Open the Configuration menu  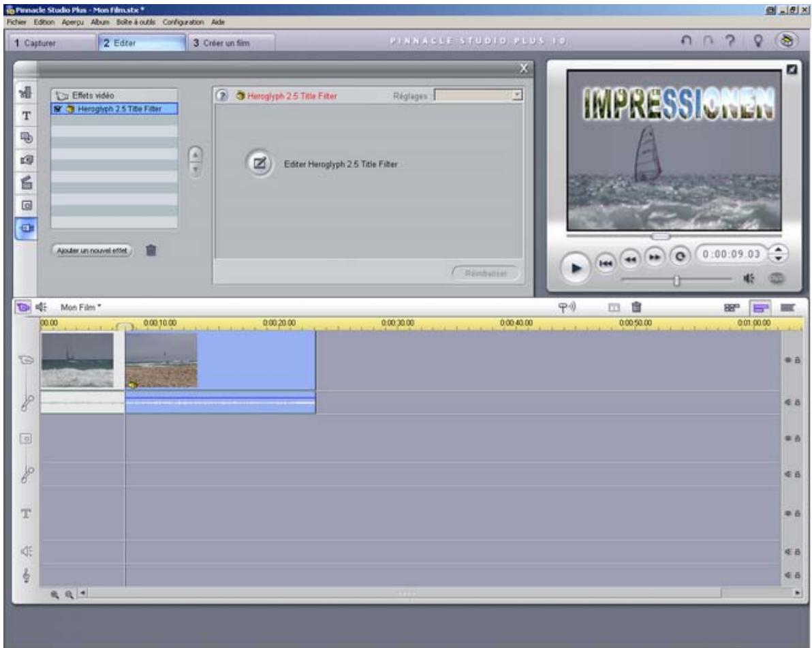pyautogui.click(x=183, y=22)
